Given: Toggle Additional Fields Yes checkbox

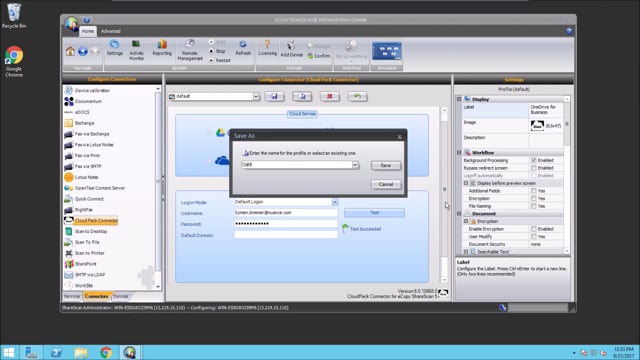Looking at the screenshot, I should pyautogui.click(x=533, y=191).
